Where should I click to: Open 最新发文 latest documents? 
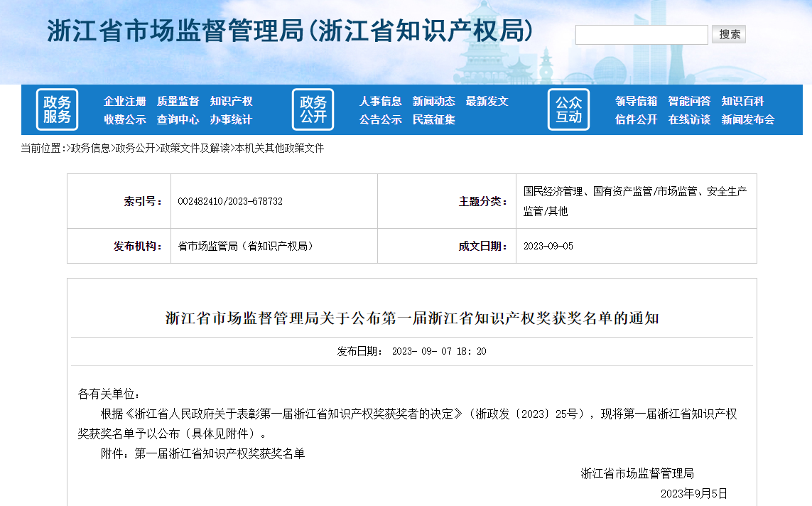pos(487,101)
